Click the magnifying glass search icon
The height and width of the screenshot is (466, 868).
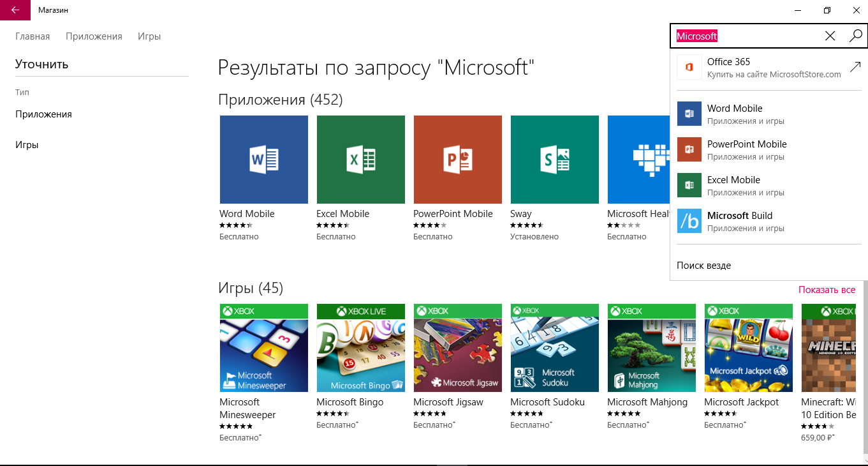pyautogui.click(x=855, y=36)
